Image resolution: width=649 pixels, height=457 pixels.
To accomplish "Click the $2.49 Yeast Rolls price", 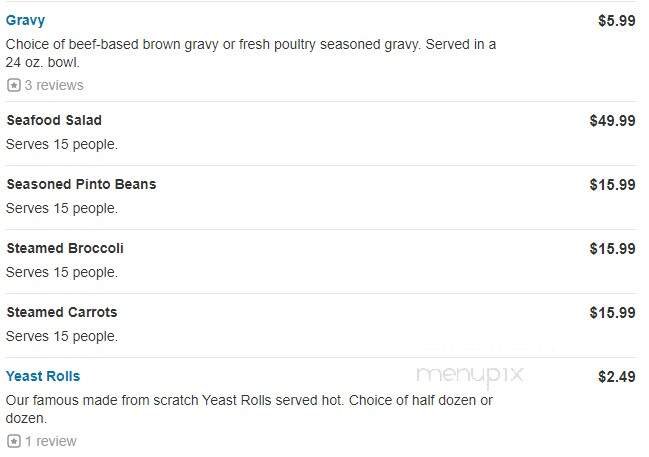I will pos(616,376).
